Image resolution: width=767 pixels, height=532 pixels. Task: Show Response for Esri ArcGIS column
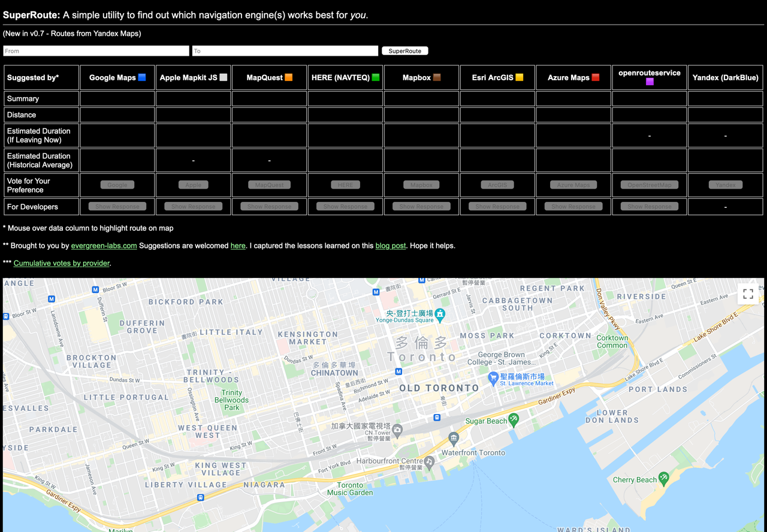(x=497, y=207)
